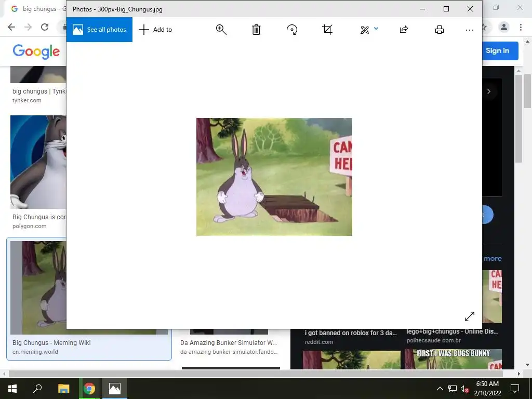Viewport: 532px width, 399px height.
Task: Click the Big Chungus image in Photos
Action: tap(274, 177)
